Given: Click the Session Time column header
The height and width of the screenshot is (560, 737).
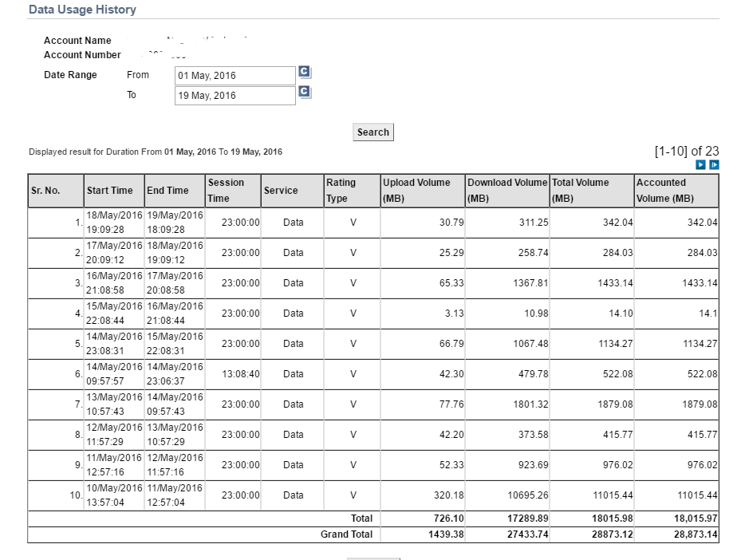Looking at the screenshot, I should (226, 191).
